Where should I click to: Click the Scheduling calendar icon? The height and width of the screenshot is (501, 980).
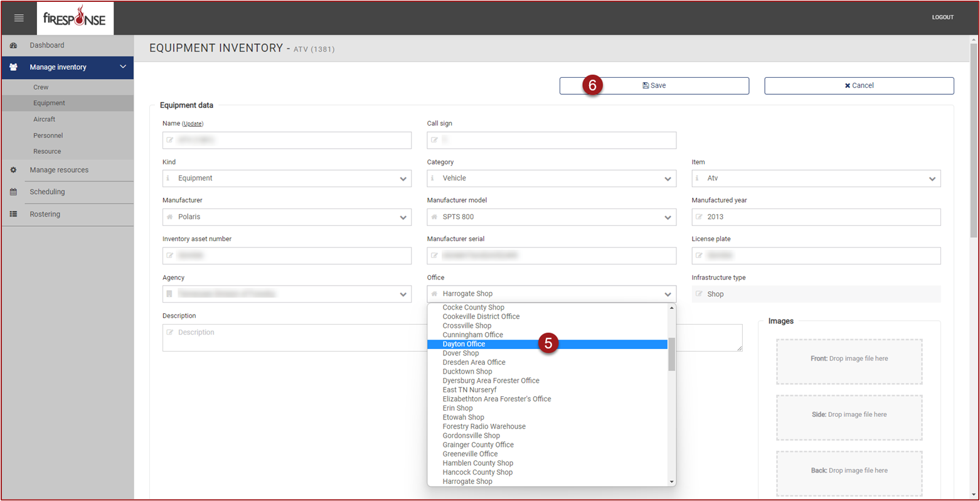(13, 192)
